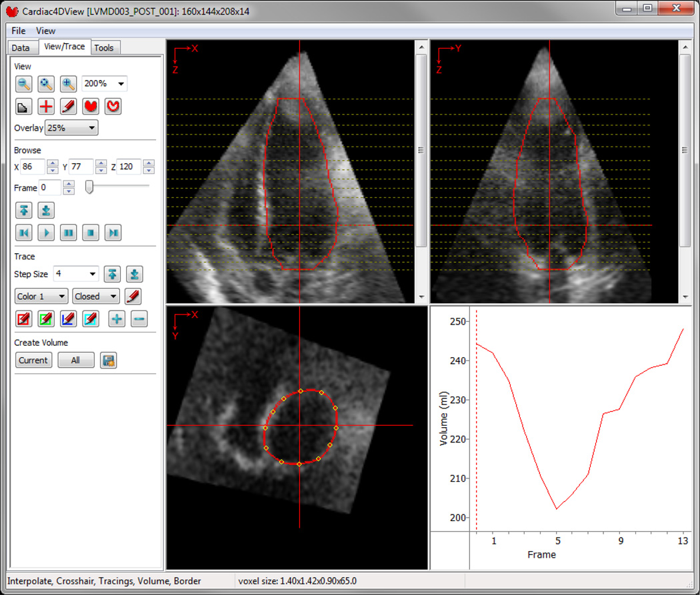
Task: Switch to the Tools tab
Action: coord(103,48)
